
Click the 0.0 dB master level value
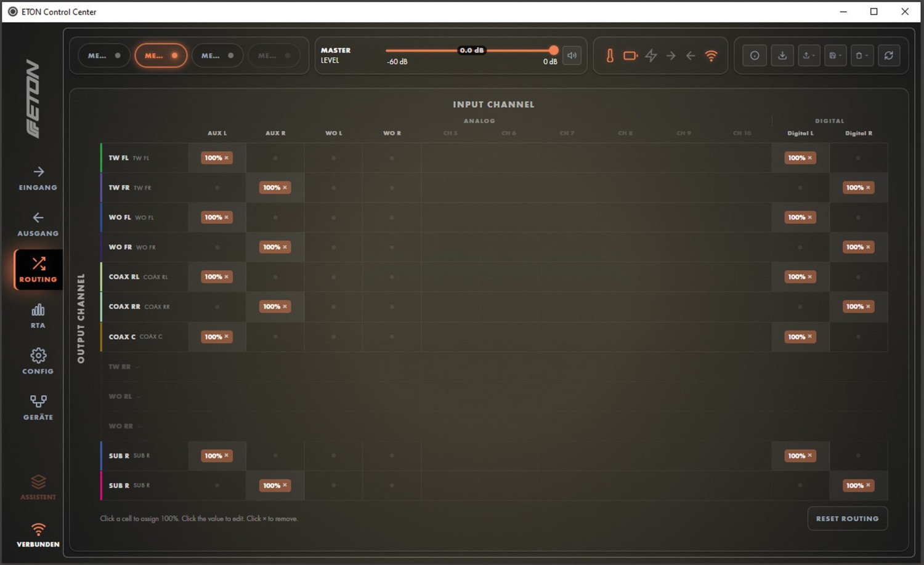(471, 50)
